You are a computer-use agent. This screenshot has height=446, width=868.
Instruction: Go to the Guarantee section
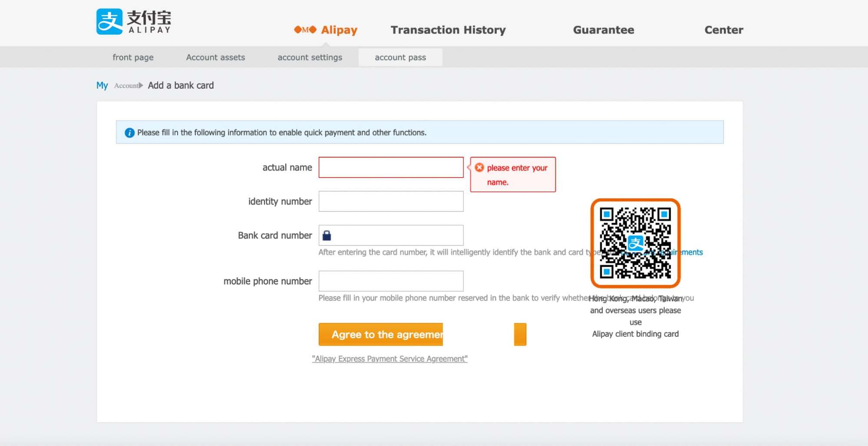(x=604, y=30)
